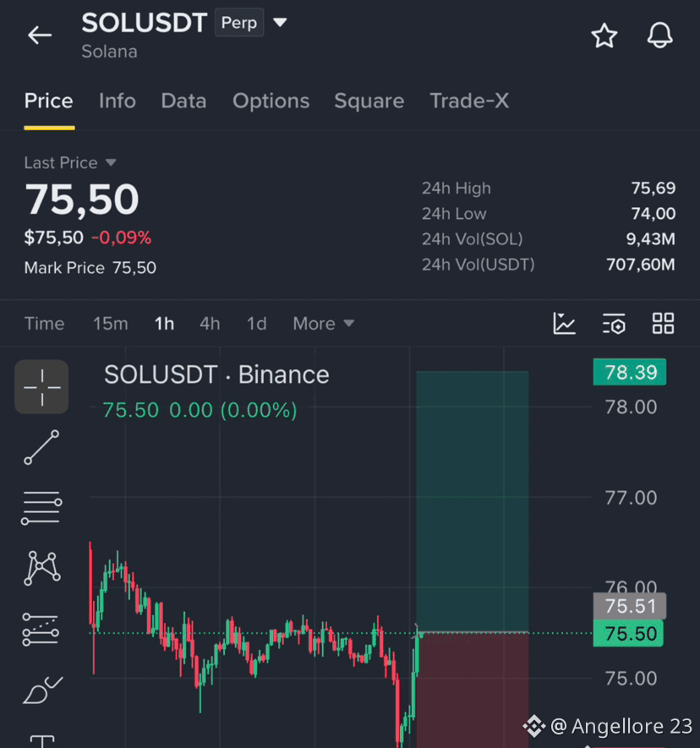The image size is (700, 748).
Task: Click the green take-profit zone of long position
Action: tap(473, 502)
